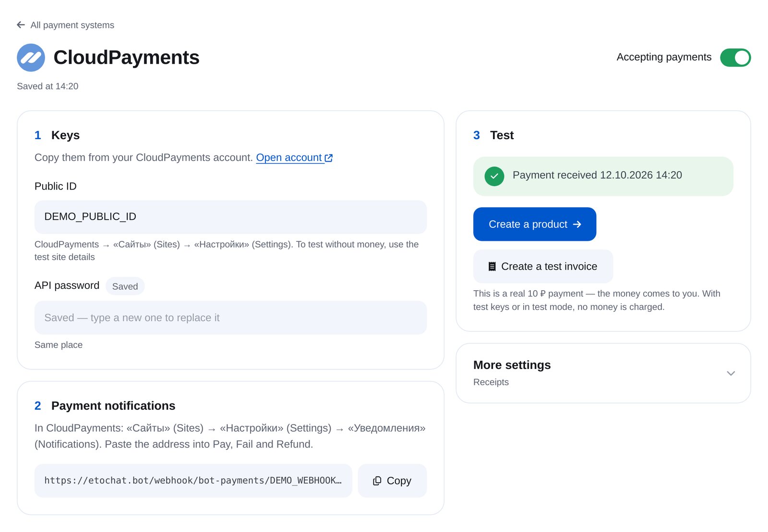
Task: Copy the webhook address with Copy button
Action: (x=392, y=481)
